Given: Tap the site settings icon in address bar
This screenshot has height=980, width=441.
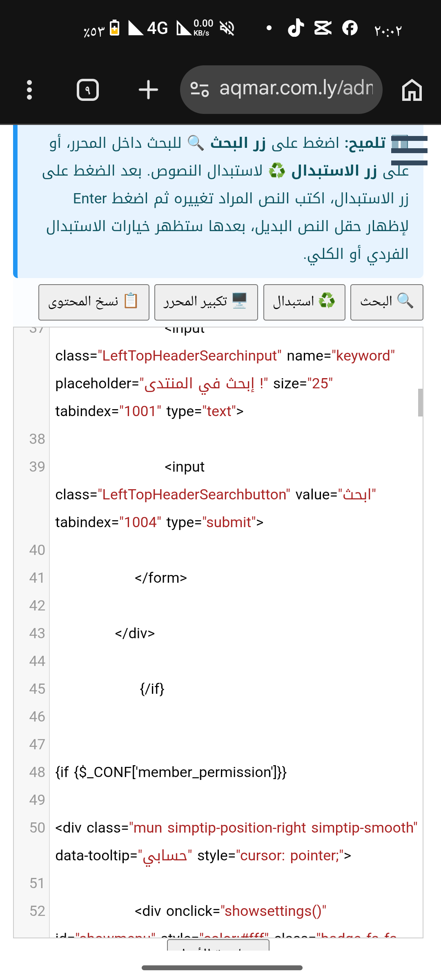Looking at the screenshot, I should tap(200, 89).
